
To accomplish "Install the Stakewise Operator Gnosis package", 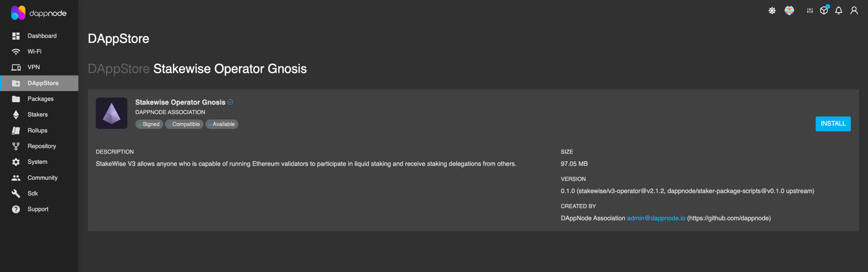I will (833, 124).
